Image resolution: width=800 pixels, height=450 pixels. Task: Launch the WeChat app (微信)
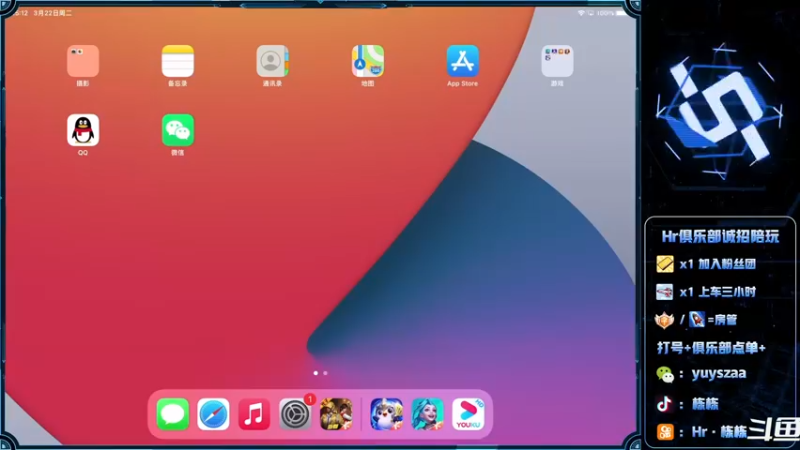tap(178, 130)
